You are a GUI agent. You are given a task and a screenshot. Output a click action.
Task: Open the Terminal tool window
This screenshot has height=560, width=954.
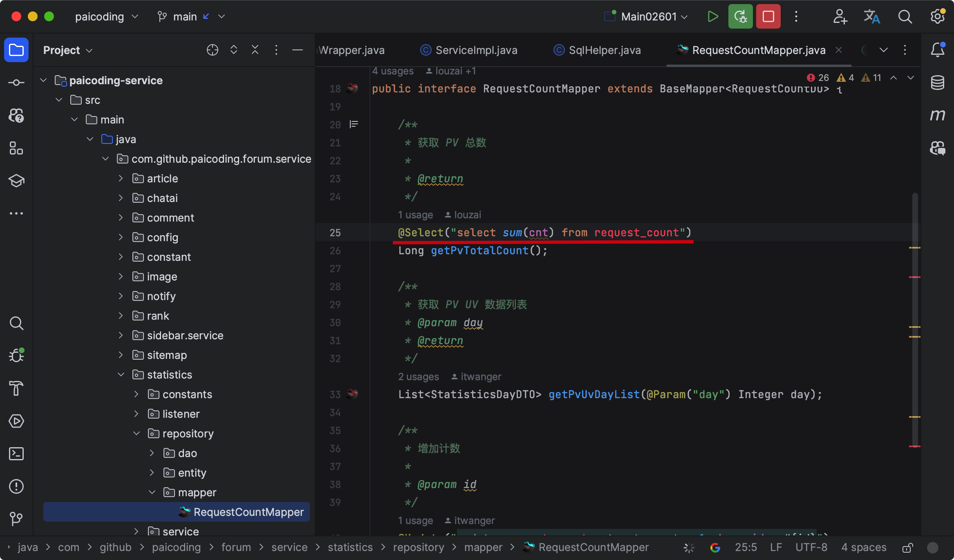[16, 454]
